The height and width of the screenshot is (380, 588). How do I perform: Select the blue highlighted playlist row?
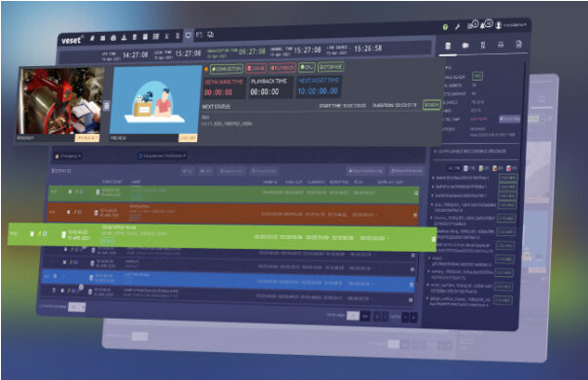[229, 280]
